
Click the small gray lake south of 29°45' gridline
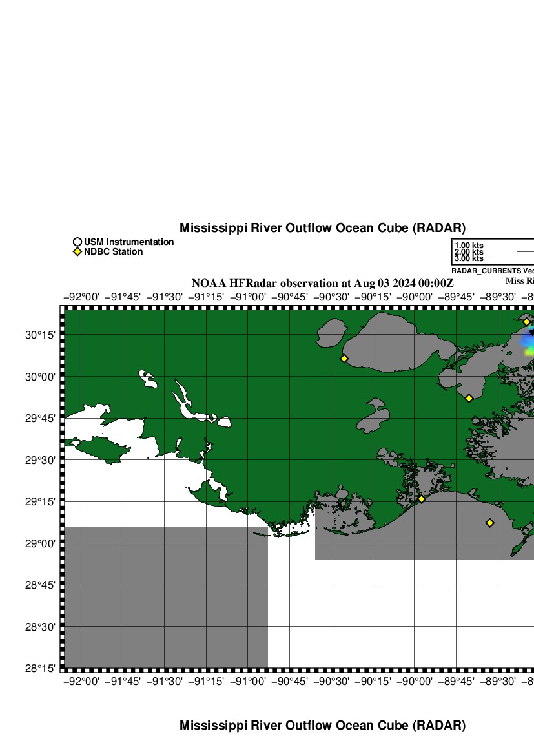tap(369, 417)
